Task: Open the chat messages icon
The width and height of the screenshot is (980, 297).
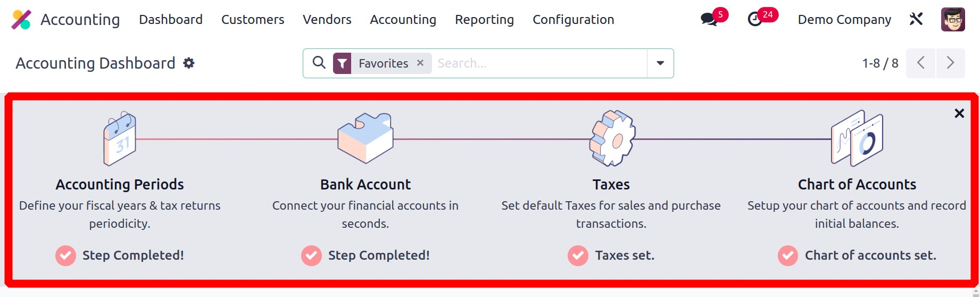Action: [x=709, y=20]
